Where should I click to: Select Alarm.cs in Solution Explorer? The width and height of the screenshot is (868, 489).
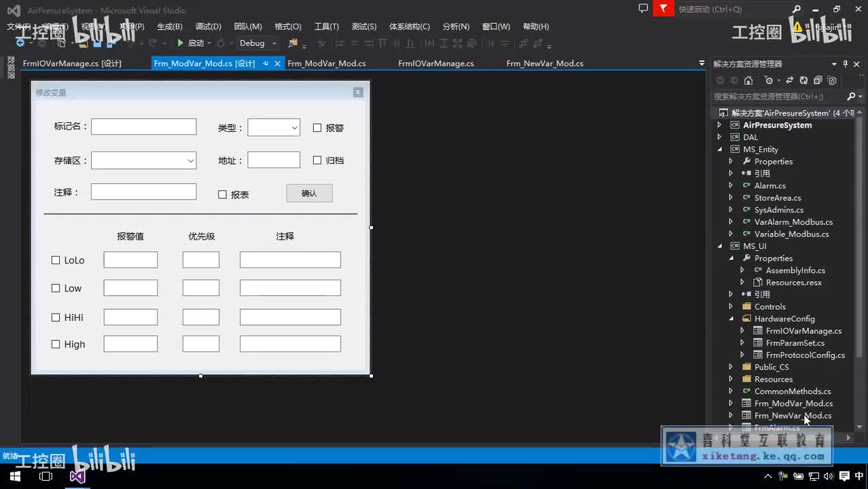(x=770, y=185)
